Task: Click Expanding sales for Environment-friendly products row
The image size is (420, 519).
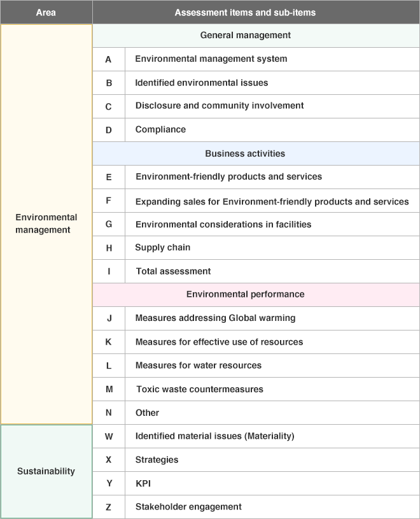Action: [256, 201]
